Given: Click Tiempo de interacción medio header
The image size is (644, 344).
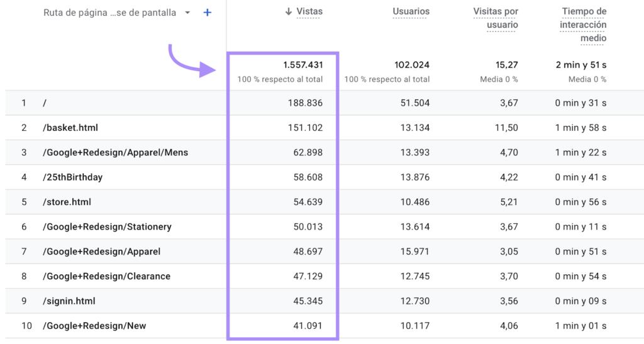Looking at the screenshot, I should [583, 25].
